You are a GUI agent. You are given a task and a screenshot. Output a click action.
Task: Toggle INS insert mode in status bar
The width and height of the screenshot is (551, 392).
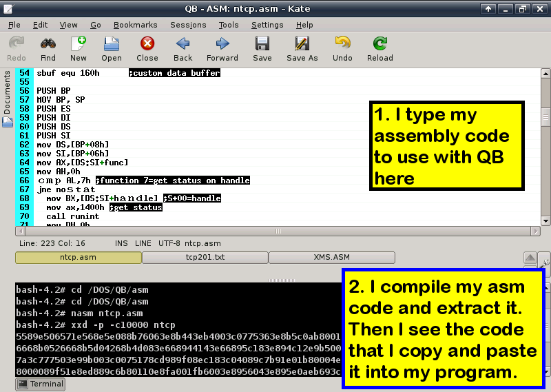click(123, 243)
